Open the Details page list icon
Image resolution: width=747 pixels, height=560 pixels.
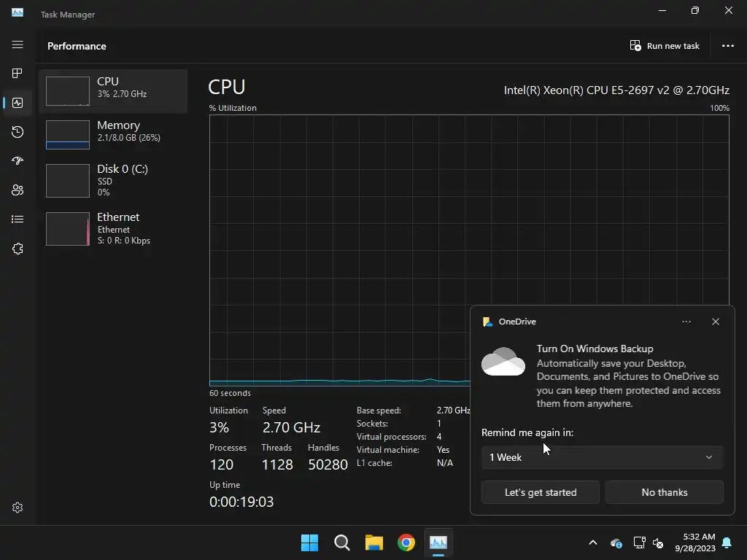click(x=18, y=219)
